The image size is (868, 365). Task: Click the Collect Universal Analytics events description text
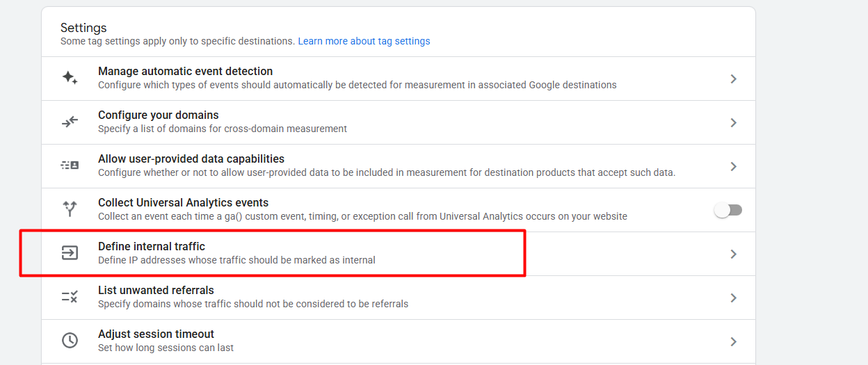pos(362,216)
